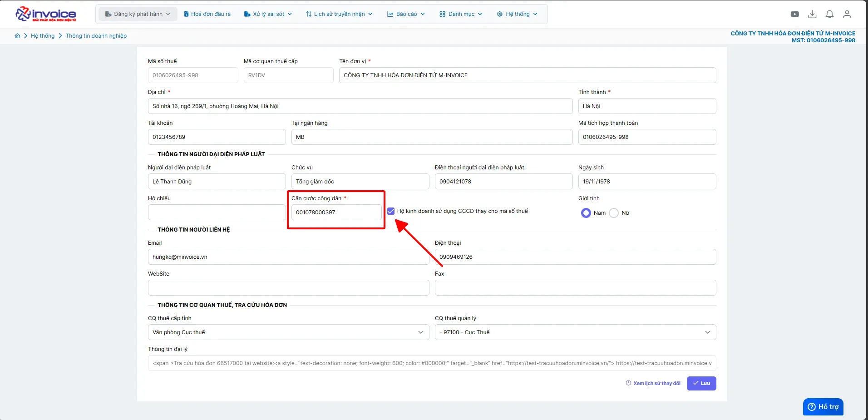
Task: Focus the Điện thoại người đại diện pháp luật field
Action: pos(503,182)
